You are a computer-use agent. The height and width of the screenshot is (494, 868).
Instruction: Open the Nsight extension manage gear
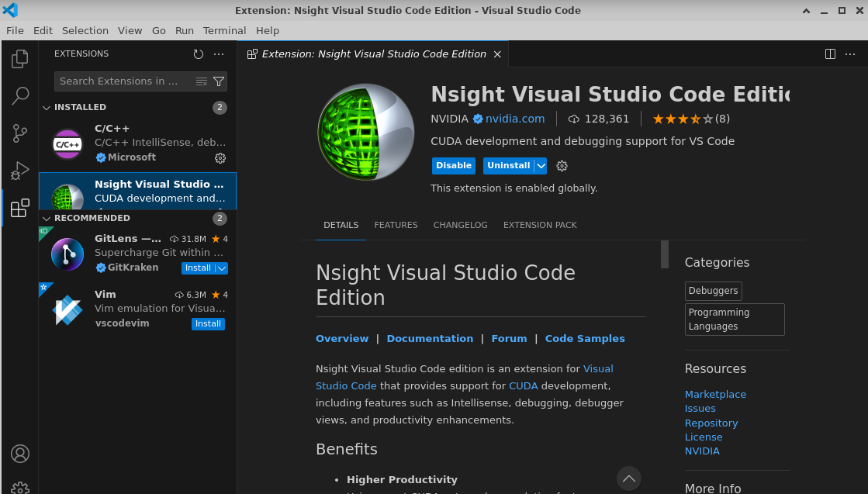click(562, 166)
